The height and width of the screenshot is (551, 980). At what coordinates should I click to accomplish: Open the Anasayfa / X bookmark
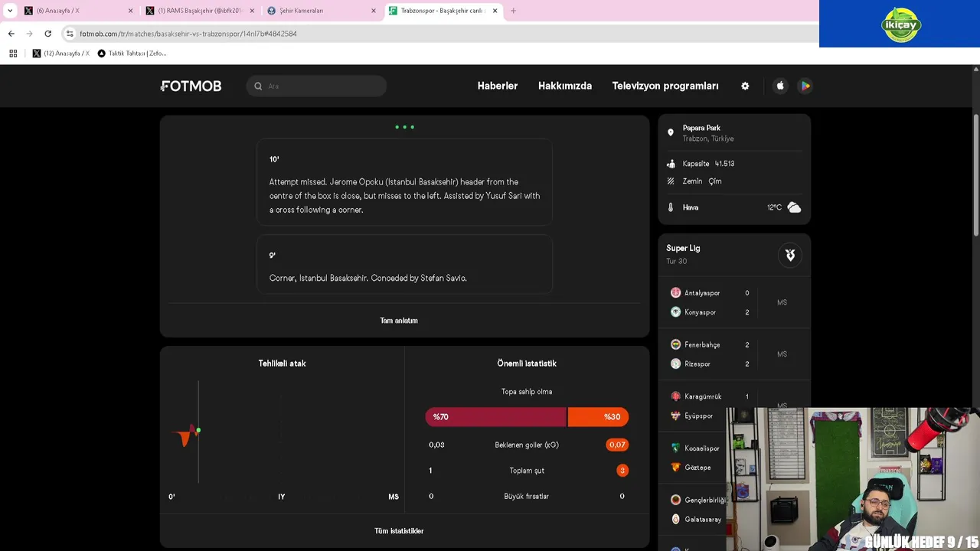(60, 54)
